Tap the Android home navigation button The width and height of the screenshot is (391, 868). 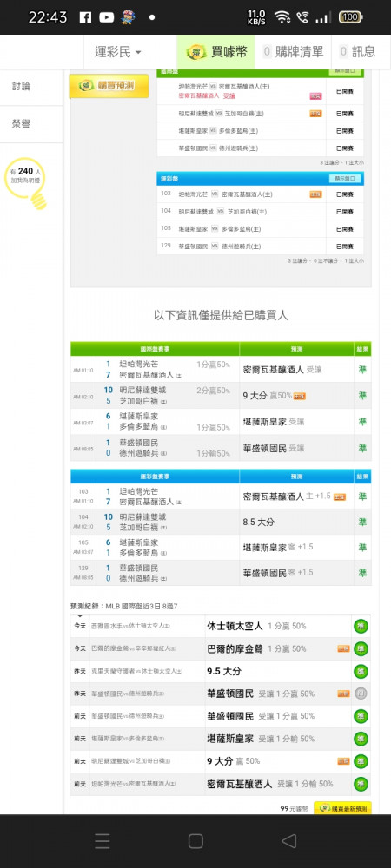point(195,841)
